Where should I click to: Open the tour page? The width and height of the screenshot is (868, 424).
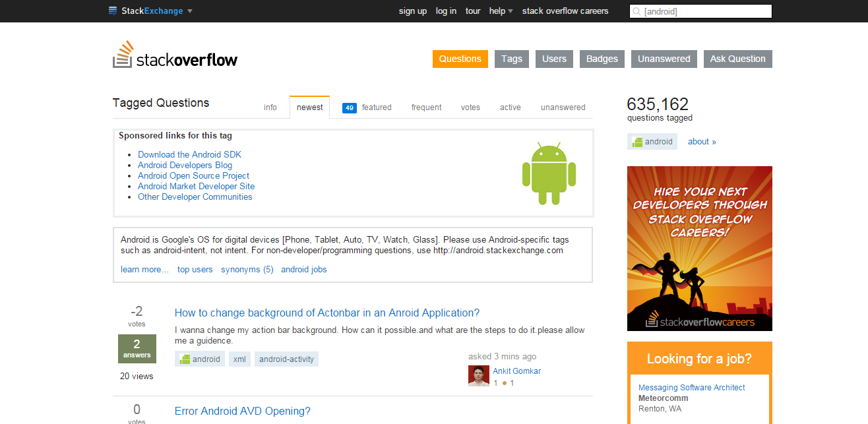[x=473, y=11]
